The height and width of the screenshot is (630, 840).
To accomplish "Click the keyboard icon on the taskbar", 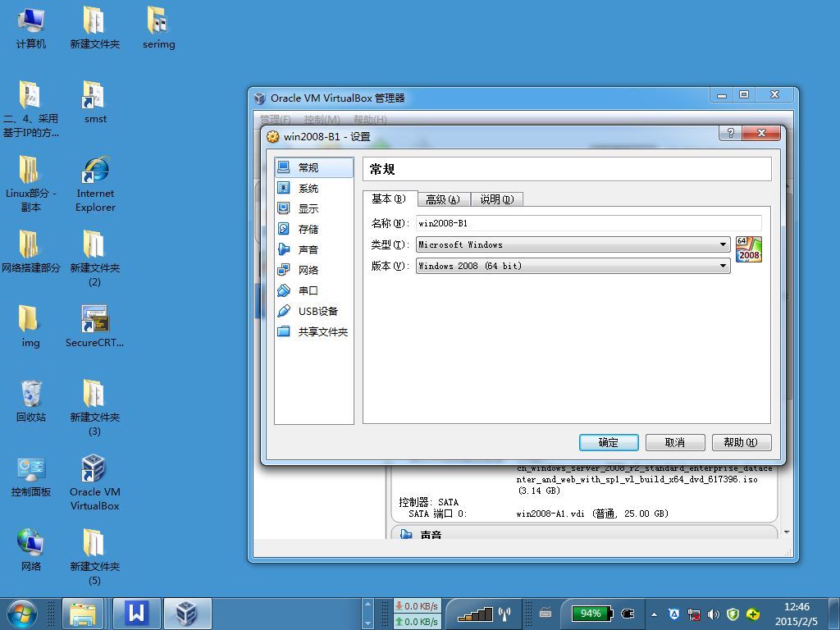I will tap(546, 613).
